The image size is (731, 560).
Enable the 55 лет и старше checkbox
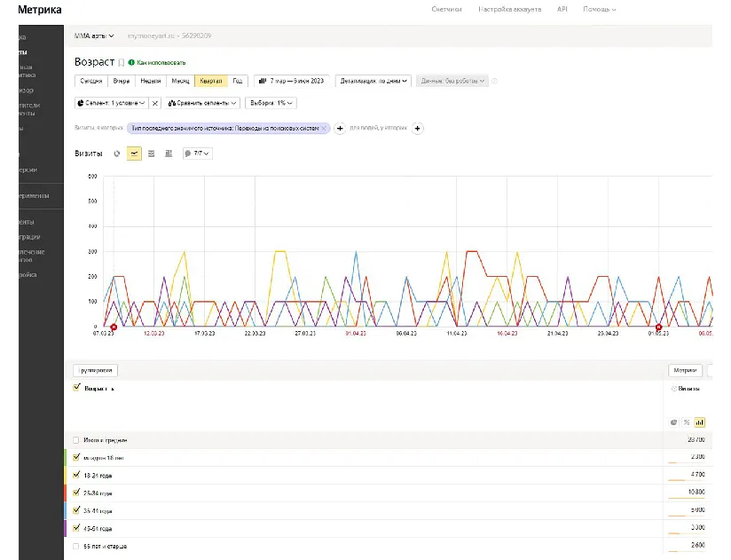[x=77, y=546]
